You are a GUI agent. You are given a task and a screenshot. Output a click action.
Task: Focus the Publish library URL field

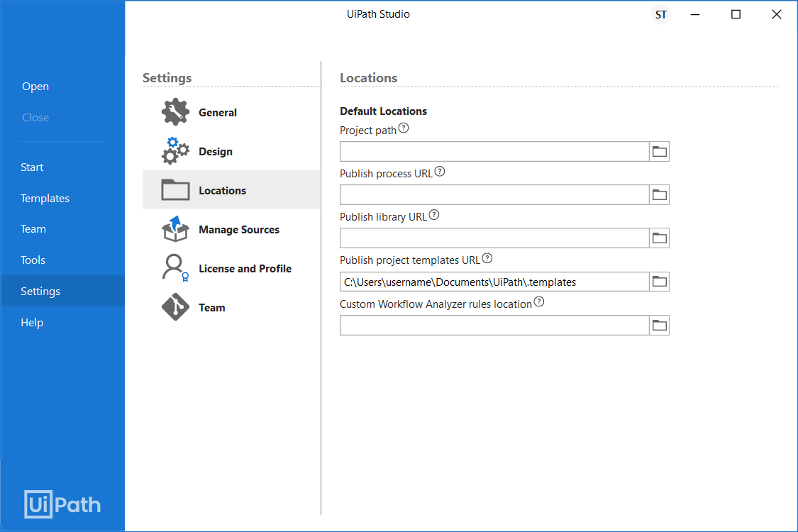[x=494, y=238]
